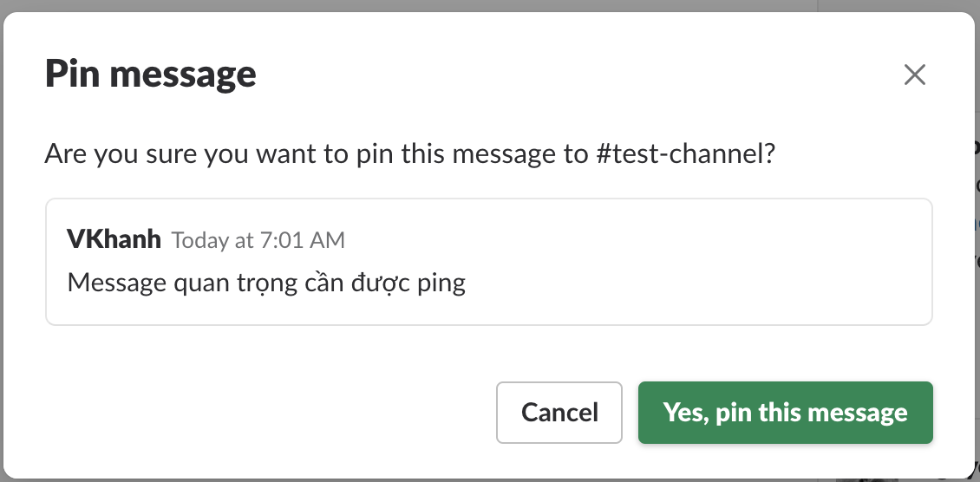Viewport: 980px width, 482px height.
Task: Confirm with "Yes, pin this message"
Action: (785, 413)
